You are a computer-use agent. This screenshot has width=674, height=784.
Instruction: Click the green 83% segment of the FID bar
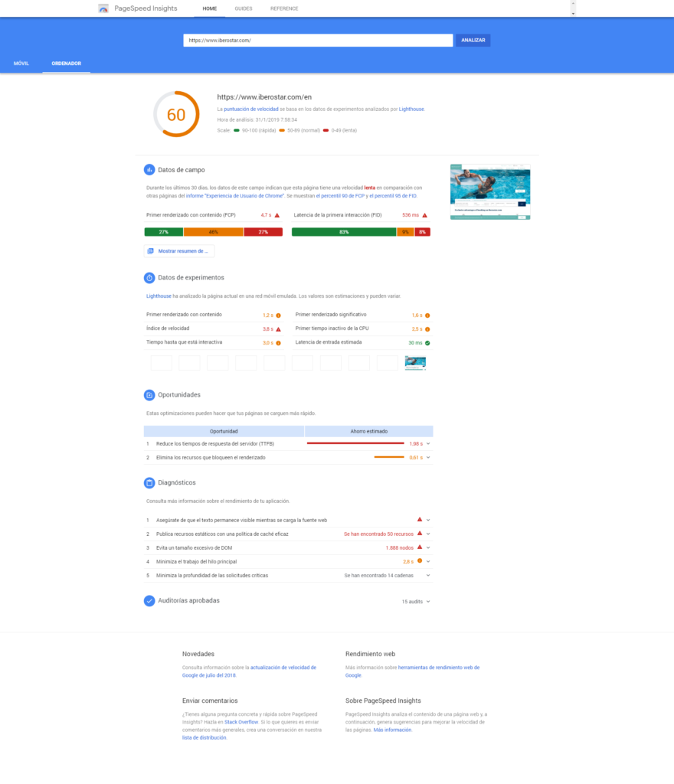point(344,232)
